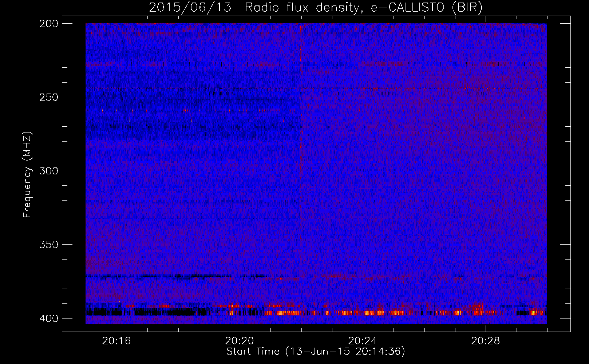
Task: Click the 20:24 time tick label
Action: click(363, 341)
